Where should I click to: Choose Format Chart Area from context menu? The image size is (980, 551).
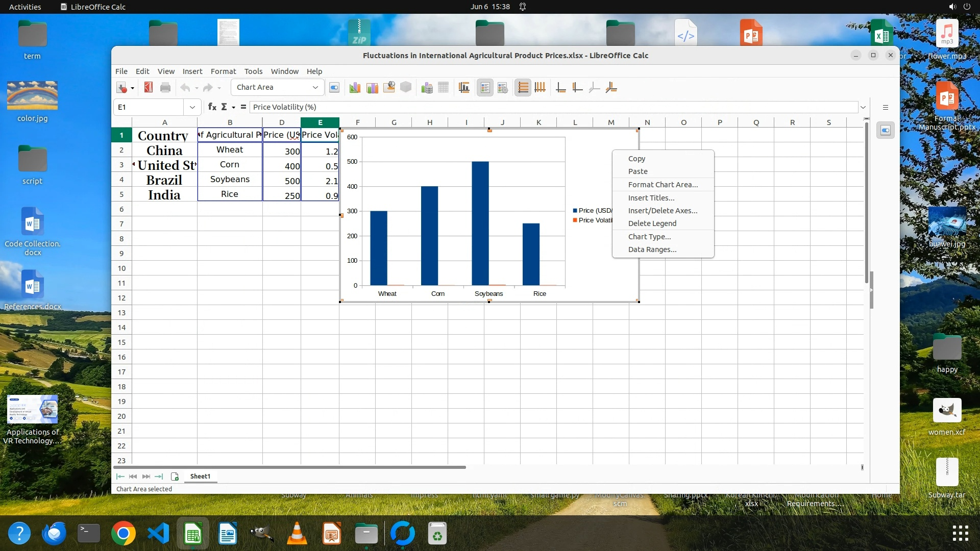pos(663,185)
